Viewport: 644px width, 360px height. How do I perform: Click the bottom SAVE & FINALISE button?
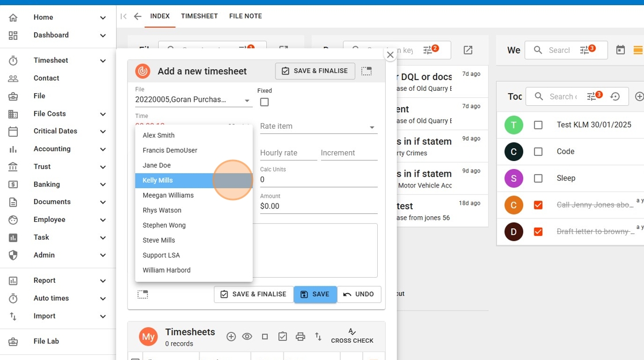pyautogui.click(x=254, y=294)
